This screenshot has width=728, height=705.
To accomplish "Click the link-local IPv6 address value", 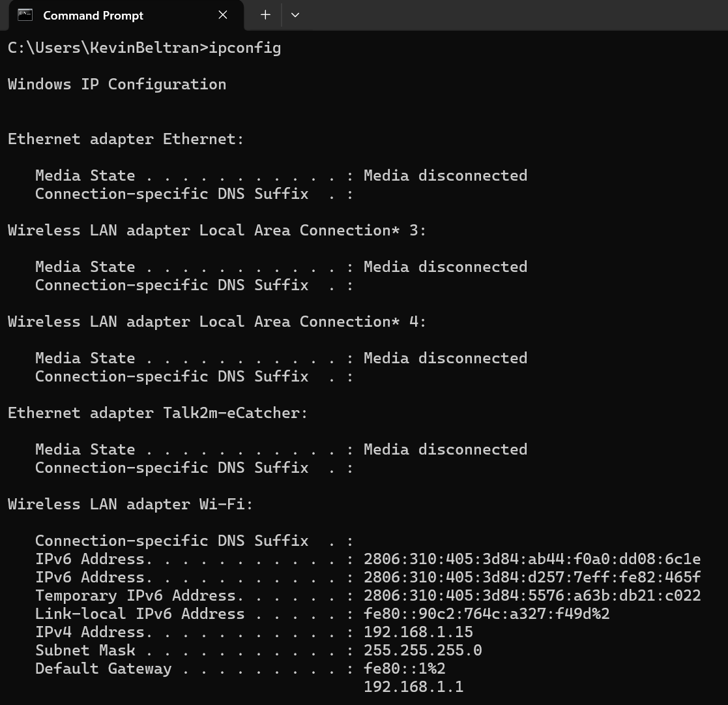I will click(x=486, y=614).
